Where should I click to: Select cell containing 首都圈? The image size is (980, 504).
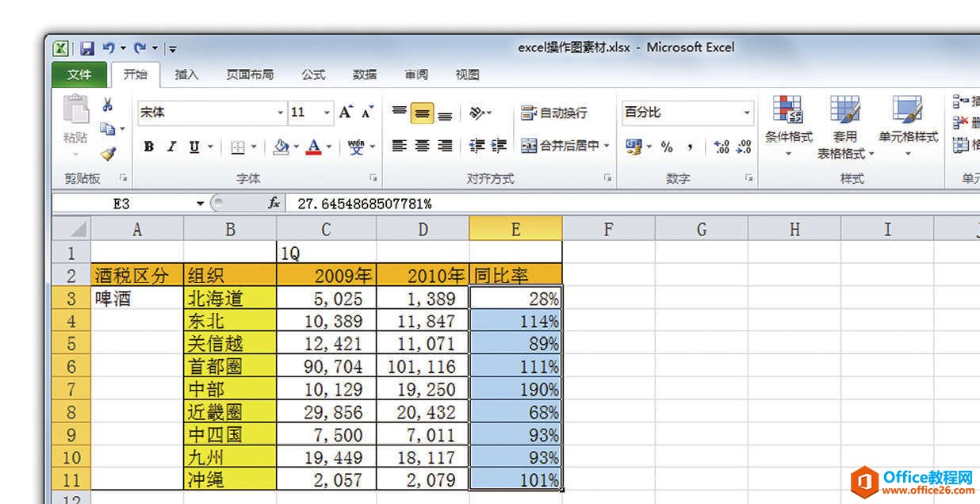pos(230,367)
